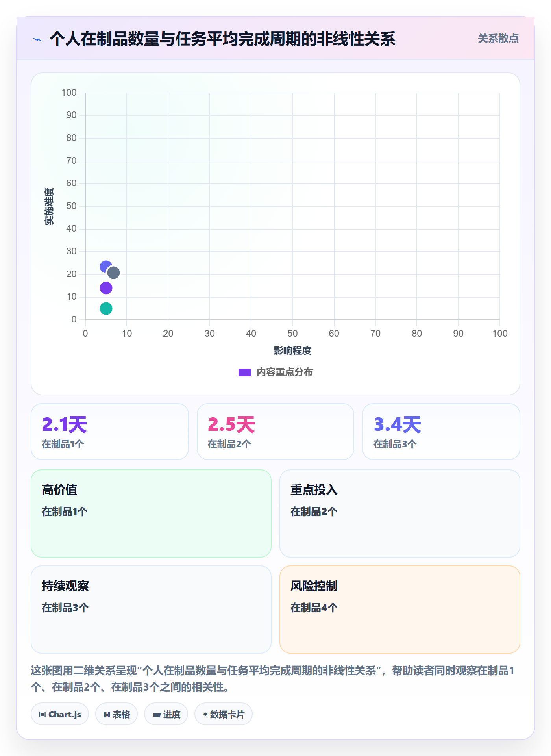Screen dimensions: 551x756
Task: Click the chart title 个人在制品数量与任务平均完成周期的非线性关系
Action: (x=222, y=39)
